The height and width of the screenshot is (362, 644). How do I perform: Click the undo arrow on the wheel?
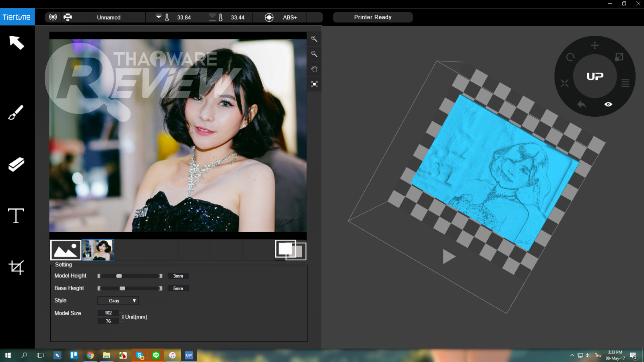pos(582,105)
